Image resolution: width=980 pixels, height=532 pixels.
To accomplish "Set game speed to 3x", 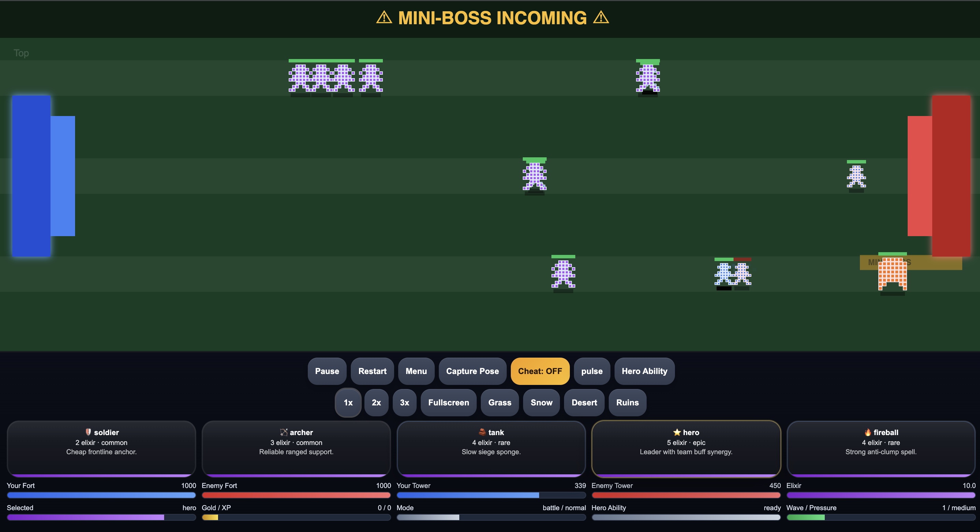I will (404, 403).
